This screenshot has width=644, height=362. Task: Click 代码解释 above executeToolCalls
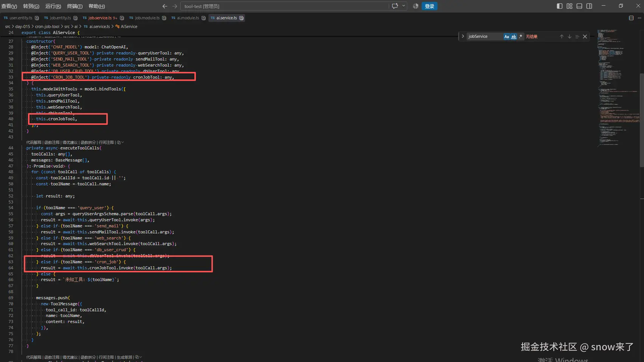[34, 143]
